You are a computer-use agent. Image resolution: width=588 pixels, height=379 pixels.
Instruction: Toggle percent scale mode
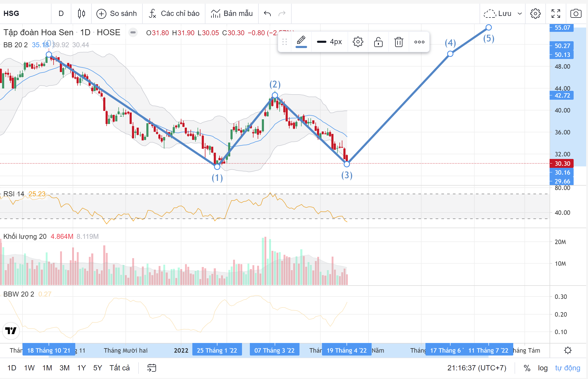[x=527, y=368]
